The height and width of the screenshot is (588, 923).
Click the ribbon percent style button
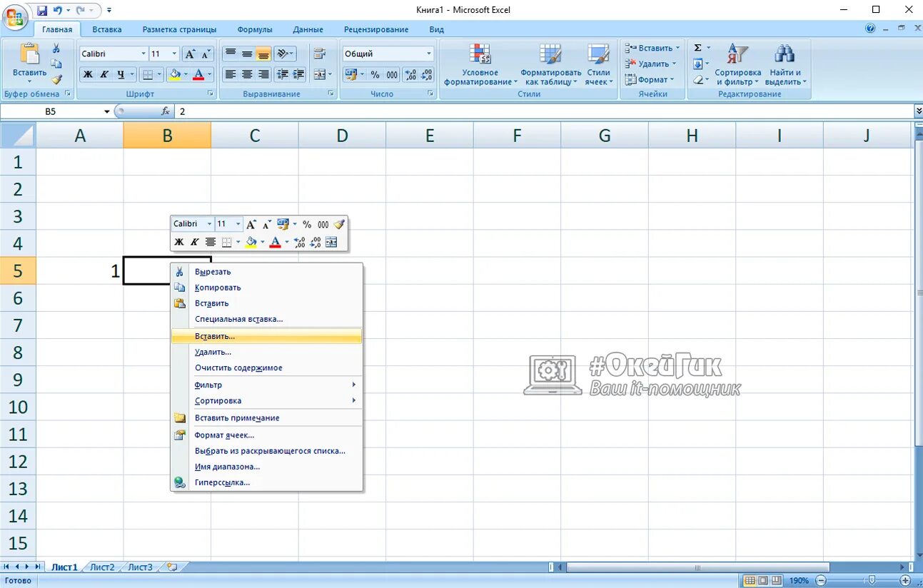tap(375, 74)
